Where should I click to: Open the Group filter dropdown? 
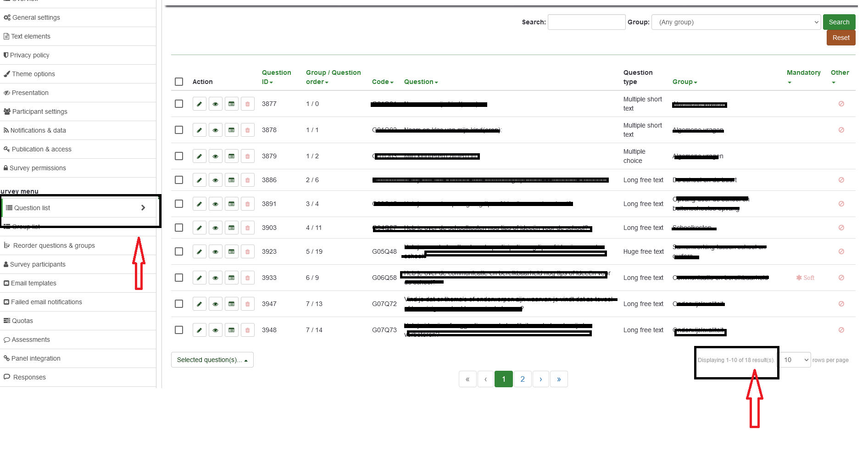point(736,22)
